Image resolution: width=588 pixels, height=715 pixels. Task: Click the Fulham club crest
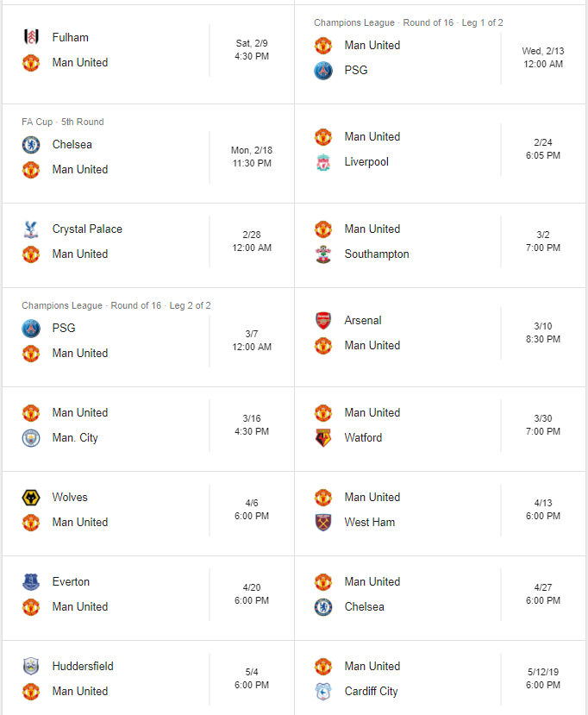point(31,37)
